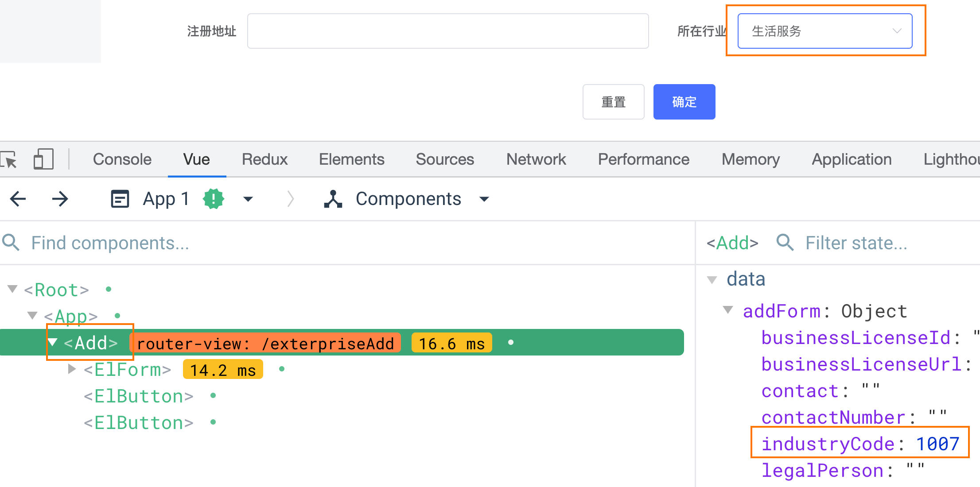Viewport: 980px width, 487px height.
Task: Click the 重置 reset button
Action: coord(614,102)
